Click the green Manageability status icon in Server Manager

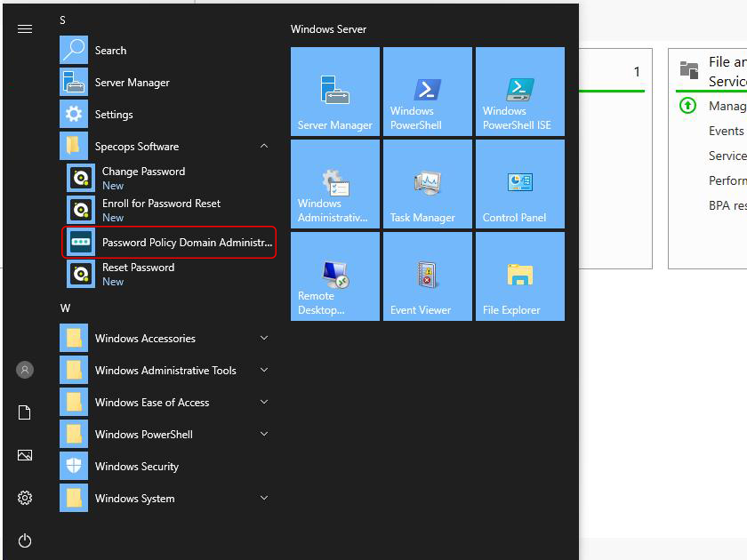click(687, 106)
